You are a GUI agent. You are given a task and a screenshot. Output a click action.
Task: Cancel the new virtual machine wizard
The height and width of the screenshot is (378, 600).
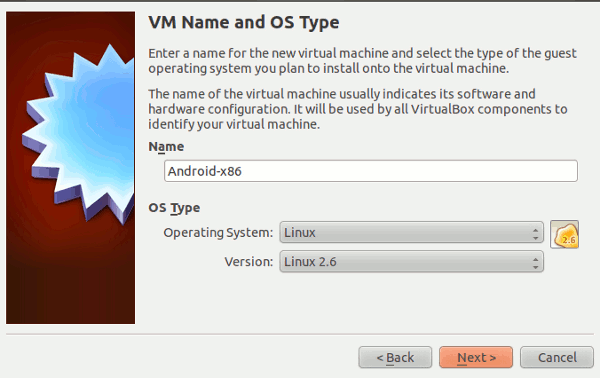[x=557, y=357]
